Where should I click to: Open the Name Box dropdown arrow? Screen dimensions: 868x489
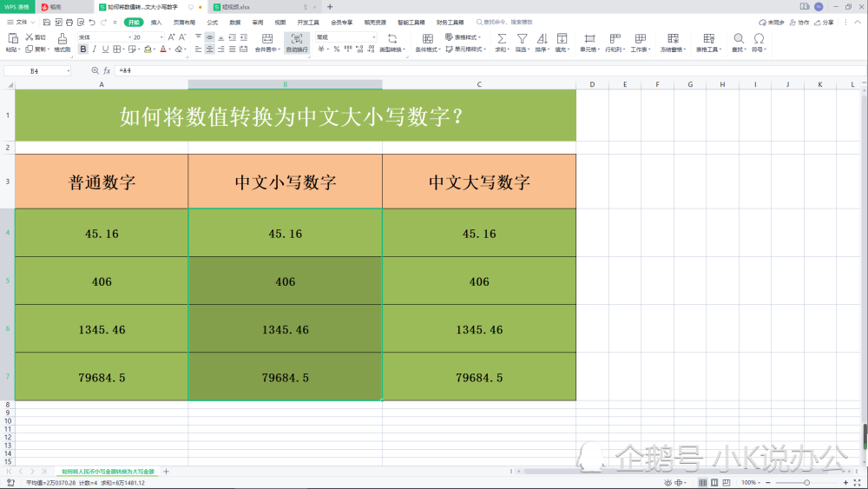(68, 71)
